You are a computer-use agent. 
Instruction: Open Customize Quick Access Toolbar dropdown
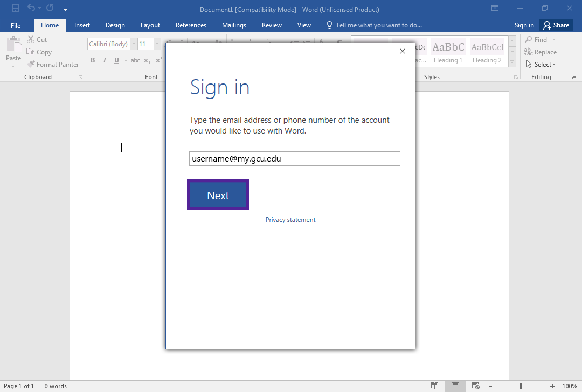coord(65,9)
